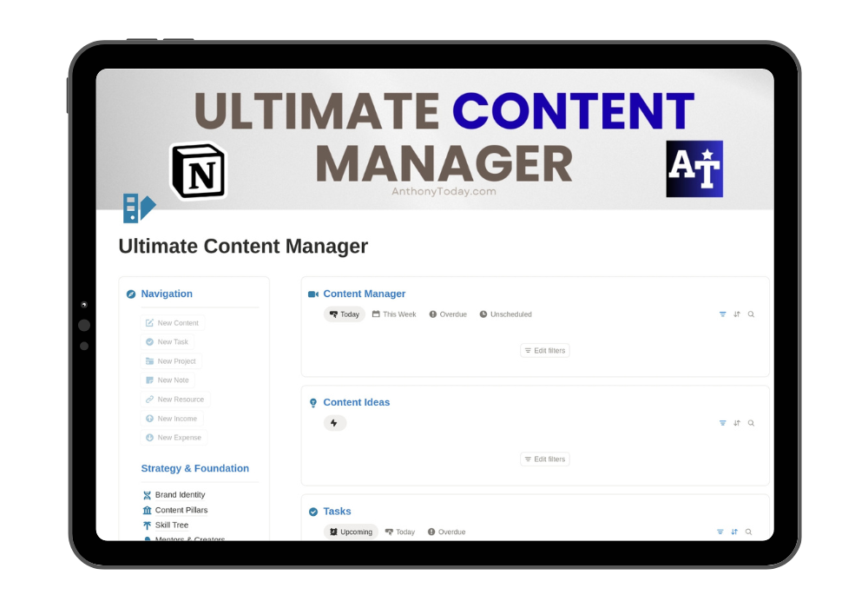Switch to Today tab in Tasks

point(400,532)
